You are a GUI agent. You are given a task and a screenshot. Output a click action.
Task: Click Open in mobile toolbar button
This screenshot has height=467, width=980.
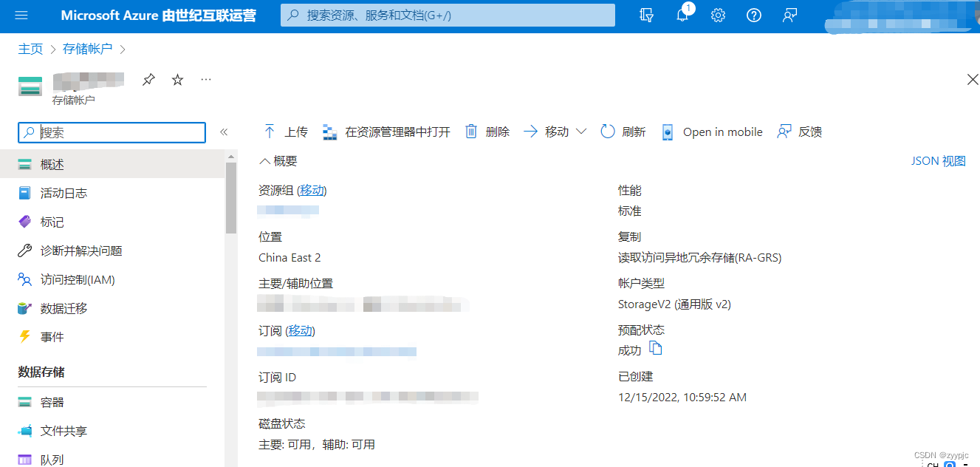[711, 132]
